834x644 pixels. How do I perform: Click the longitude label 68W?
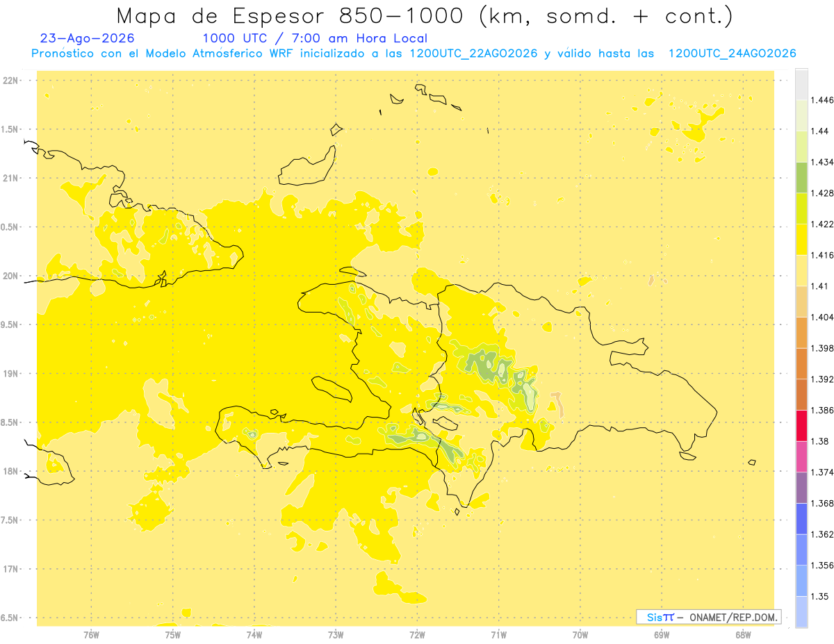[x=743, y=635]
